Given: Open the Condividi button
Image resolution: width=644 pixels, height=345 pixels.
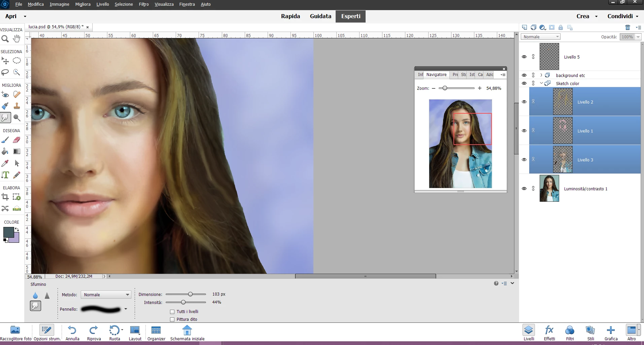Looking at the screenshot, I should (623, 16).
